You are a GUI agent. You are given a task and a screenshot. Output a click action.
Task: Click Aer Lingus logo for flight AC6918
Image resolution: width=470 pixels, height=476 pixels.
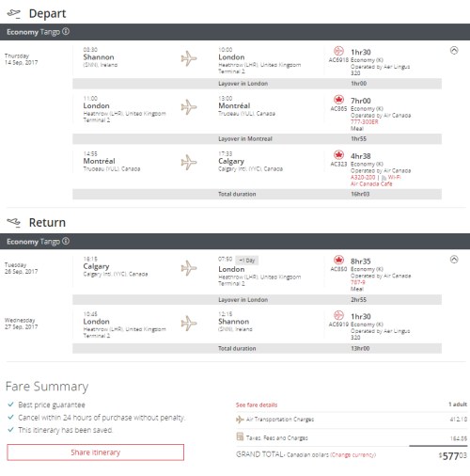click(x=338, y=51)
